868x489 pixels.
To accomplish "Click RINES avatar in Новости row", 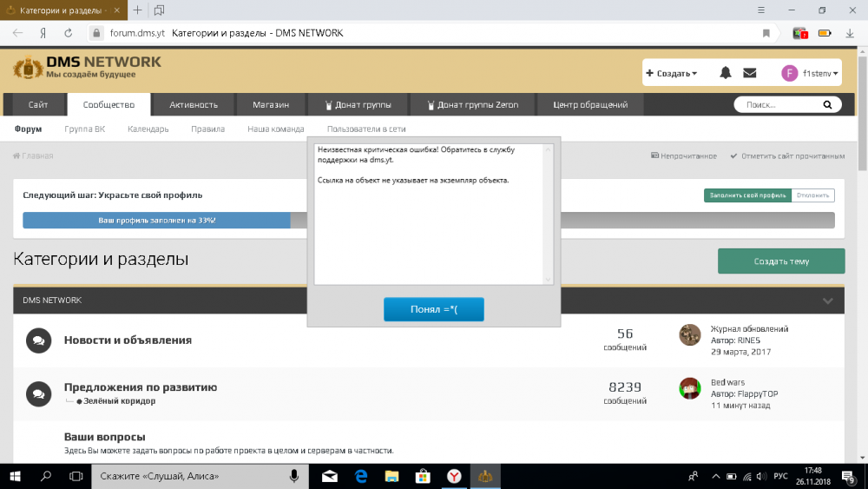I will coord(690,334).
